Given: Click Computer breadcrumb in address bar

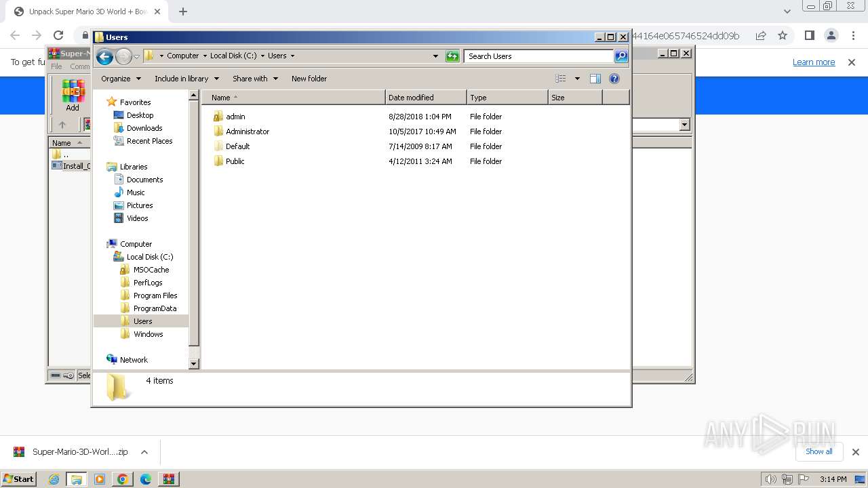Looking at the screenshot, I should tap(183, 56).
